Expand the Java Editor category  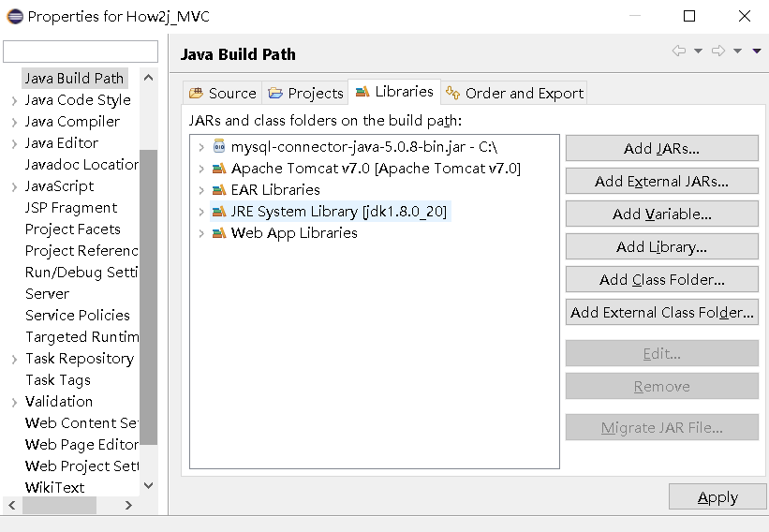pyautogui.click(x=14, y=143)
